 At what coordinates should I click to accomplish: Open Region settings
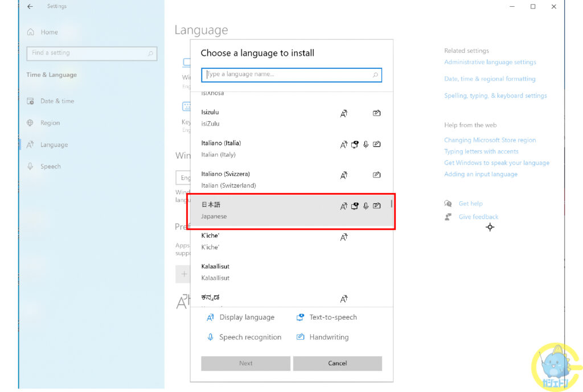(50, 123)
